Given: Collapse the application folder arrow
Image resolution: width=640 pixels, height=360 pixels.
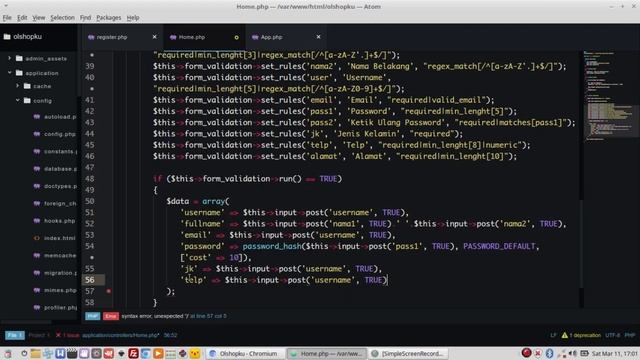Looking at the screenshot, I should tap(9, 73).
